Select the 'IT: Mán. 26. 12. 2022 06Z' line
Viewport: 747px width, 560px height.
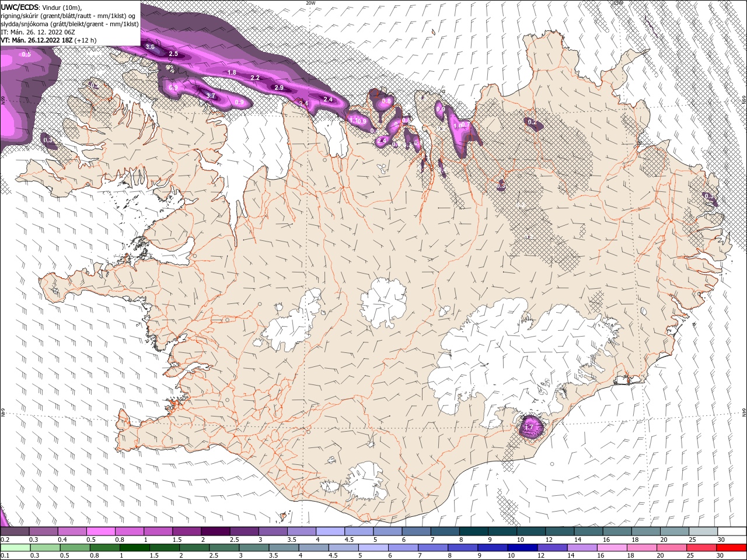39,32
